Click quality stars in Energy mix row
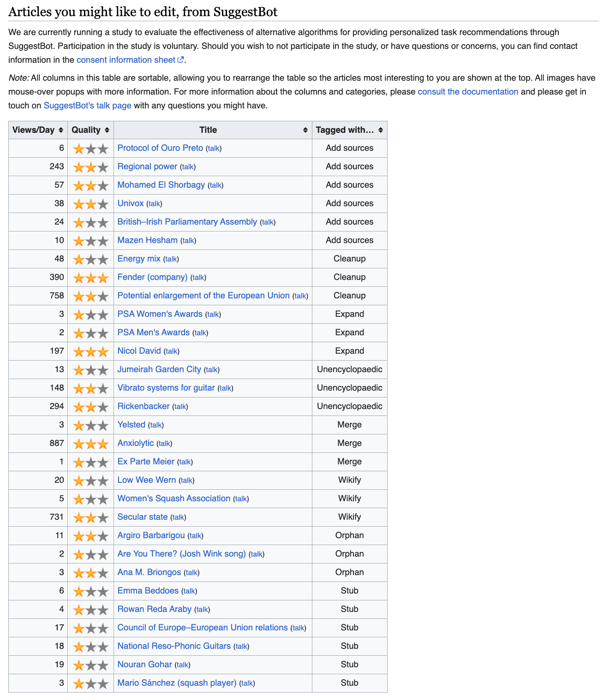This screenshot has height=700, width=610. tap(91, 259)
